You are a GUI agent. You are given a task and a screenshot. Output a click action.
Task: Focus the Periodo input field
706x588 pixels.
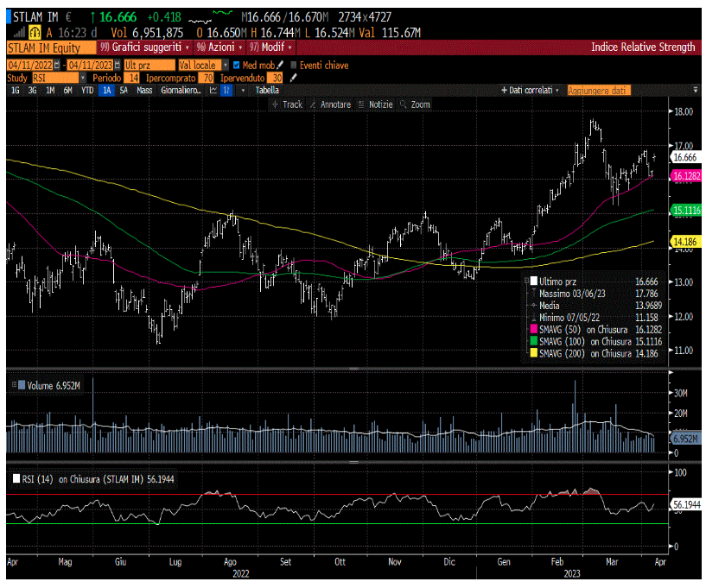(131, 78)
